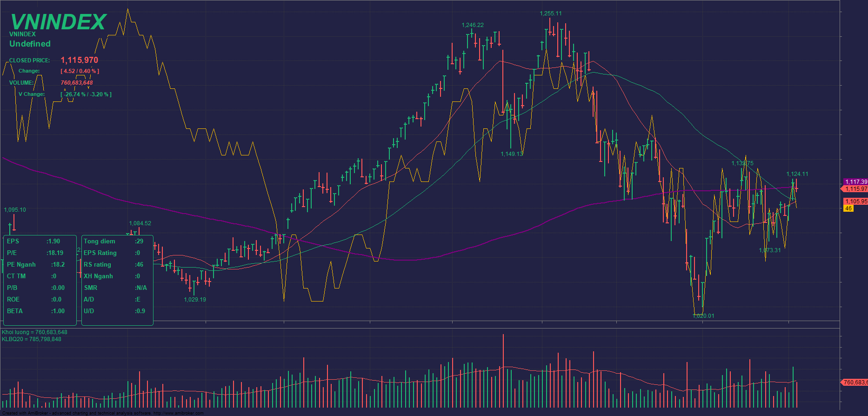
Task: Click the P/B value 0.00
Action: point(58,288)
